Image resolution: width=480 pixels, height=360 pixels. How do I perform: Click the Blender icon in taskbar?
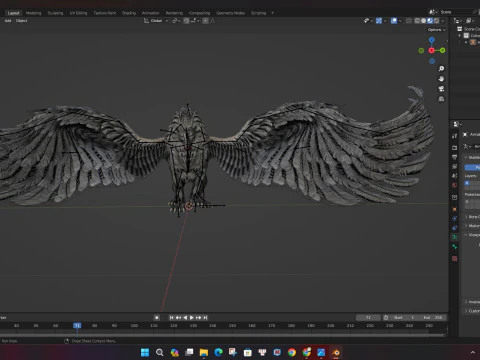(336, 352)
